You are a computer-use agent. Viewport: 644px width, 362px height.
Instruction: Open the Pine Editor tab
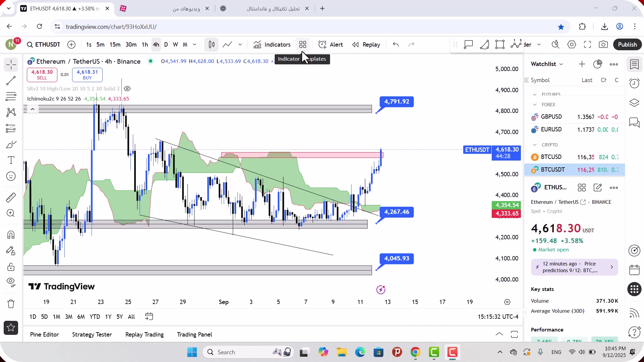45,335
